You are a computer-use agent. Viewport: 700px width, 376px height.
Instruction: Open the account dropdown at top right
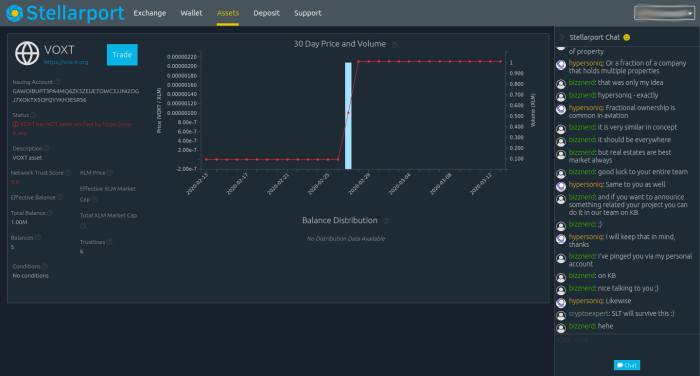coord(664,13)
